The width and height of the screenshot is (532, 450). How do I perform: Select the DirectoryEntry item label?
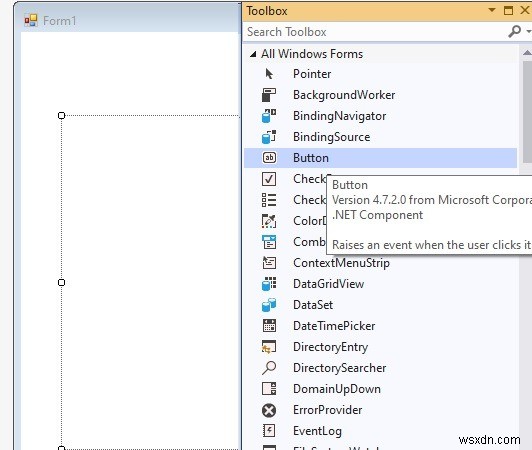point(330,347)
